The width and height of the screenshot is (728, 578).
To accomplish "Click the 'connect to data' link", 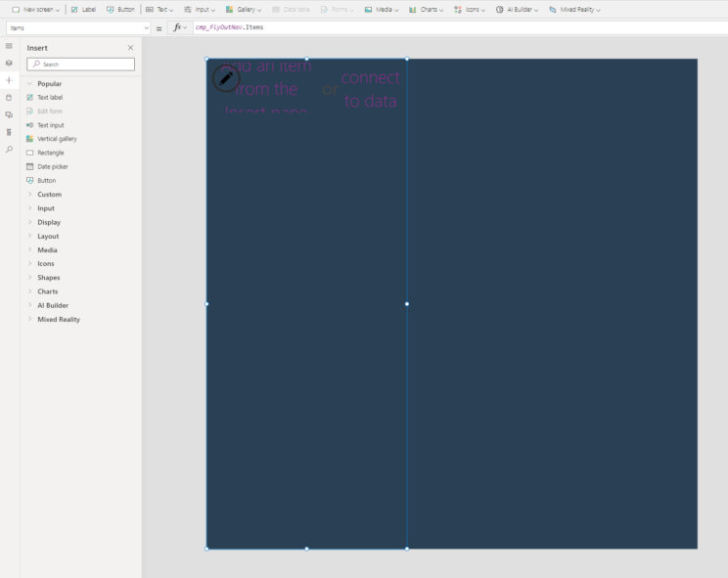I will coord(370,89).
